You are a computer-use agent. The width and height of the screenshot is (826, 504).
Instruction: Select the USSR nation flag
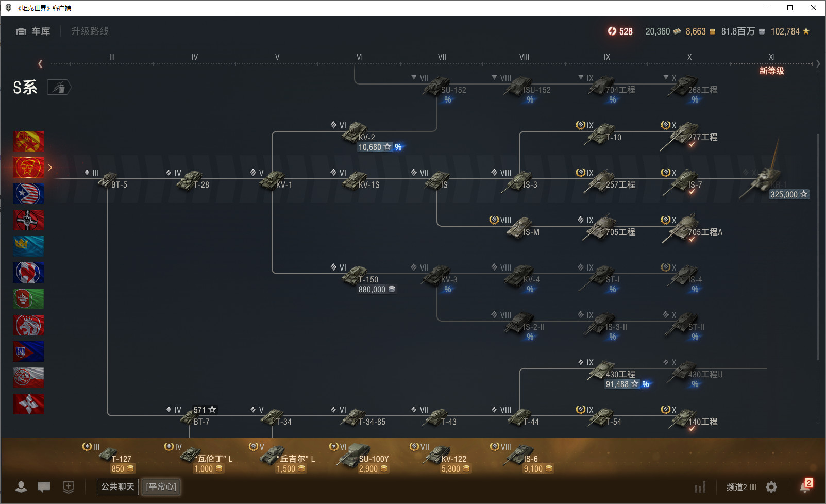28,167
